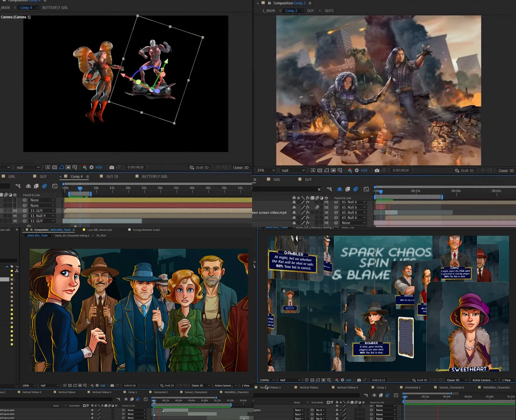Toggle mask and shape path visibility in Comp 4 viewer
This screenshot has width=516, height=420.
click(61, 167)
